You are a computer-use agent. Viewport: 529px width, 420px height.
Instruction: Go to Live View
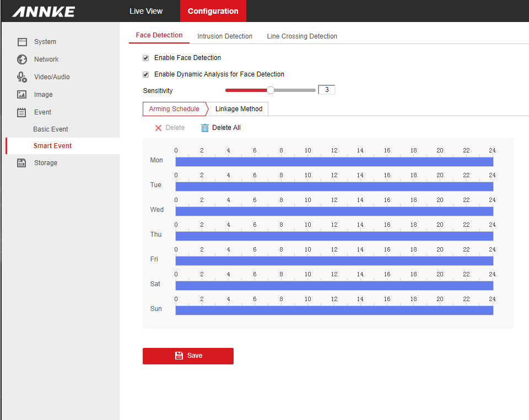[x=146, y=11]
